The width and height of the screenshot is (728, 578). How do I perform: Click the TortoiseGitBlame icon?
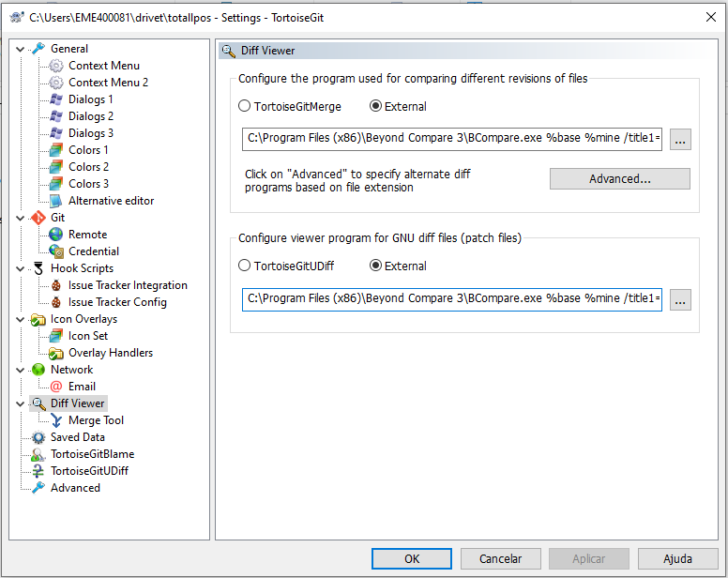click(38, 454)
